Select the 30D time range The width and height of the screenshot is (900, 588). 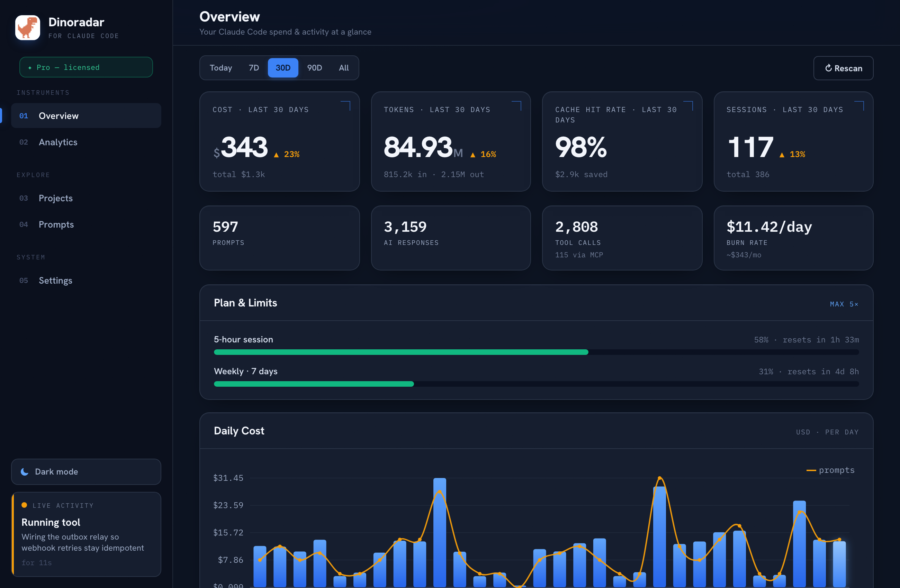tap(283, 68)
